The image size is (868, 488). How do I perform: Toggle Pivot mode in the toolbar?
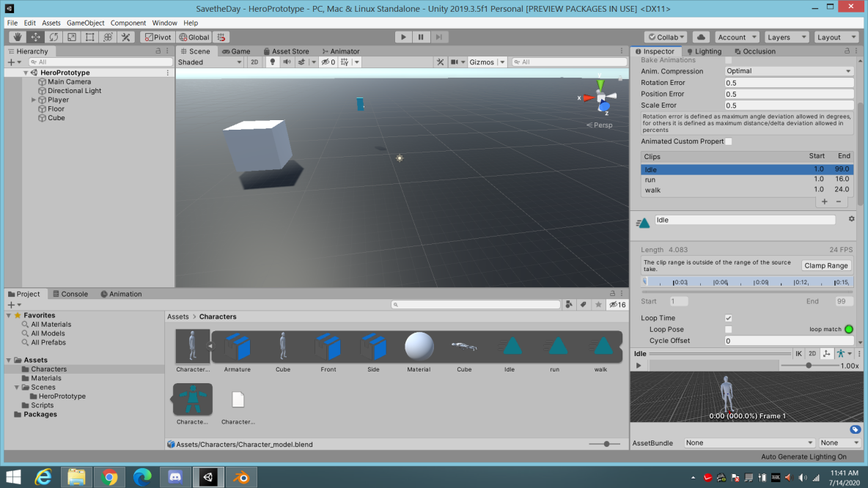pyautogui.click(x=157, y=37)
